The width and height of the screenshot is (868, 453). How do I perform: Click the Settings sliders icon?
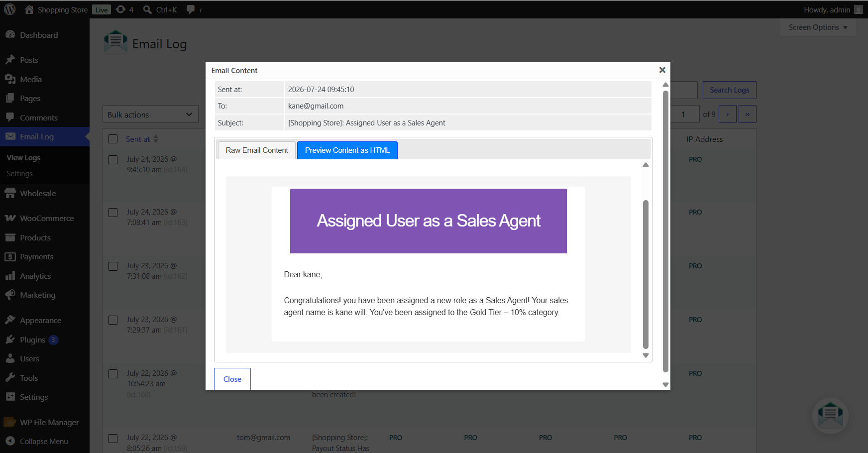(10, 397)
